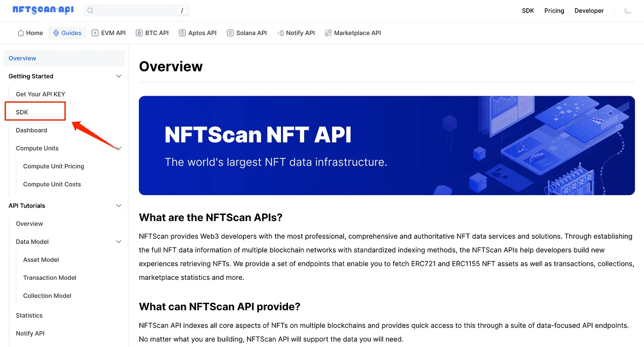Select the Guides tab
644x347 pixels.
click(67, 33)
